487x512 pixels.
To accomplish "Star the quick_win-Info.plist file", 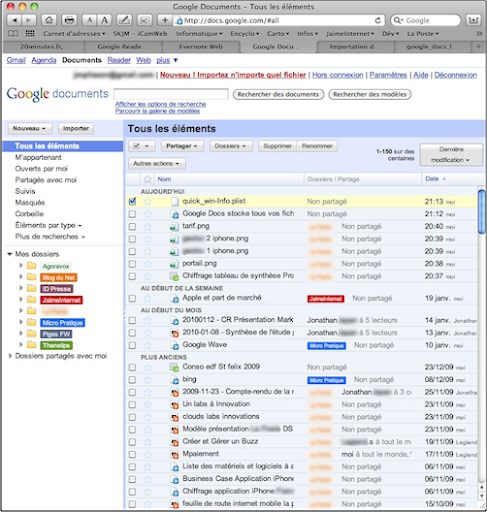I will tap(147, 201).
